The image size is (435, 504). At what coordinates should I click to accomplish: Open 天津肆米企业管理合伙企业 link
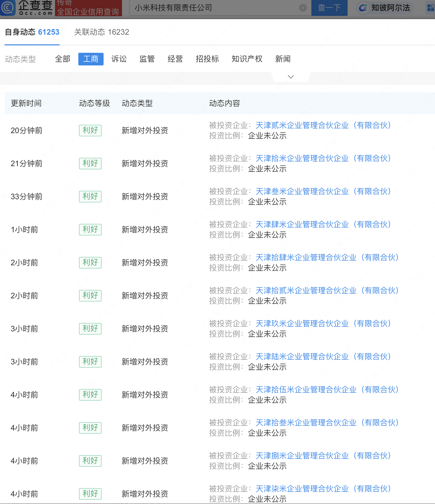[x=323, y=224]
